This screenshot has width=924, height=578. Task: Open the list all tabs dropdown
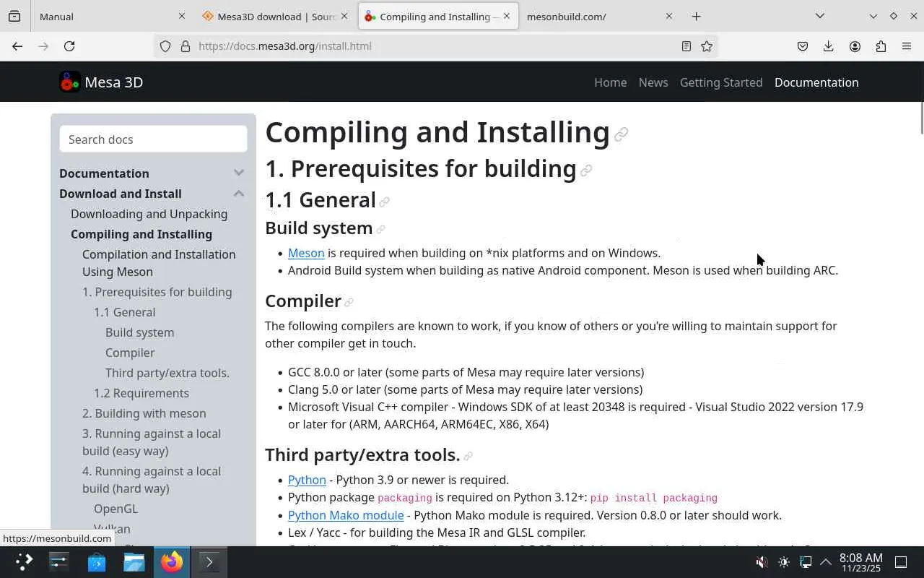tap(819, 16)
